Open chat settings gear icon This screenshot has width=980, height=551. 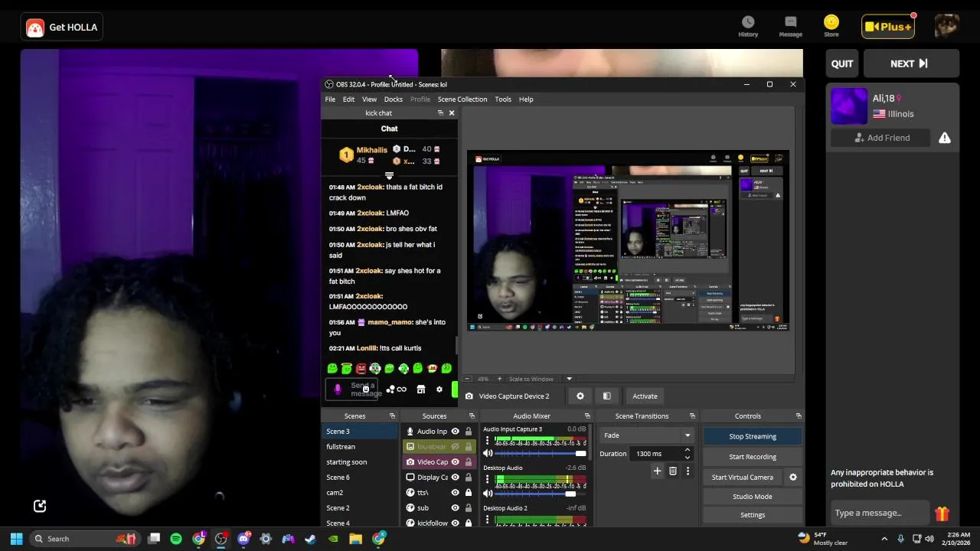439,390
